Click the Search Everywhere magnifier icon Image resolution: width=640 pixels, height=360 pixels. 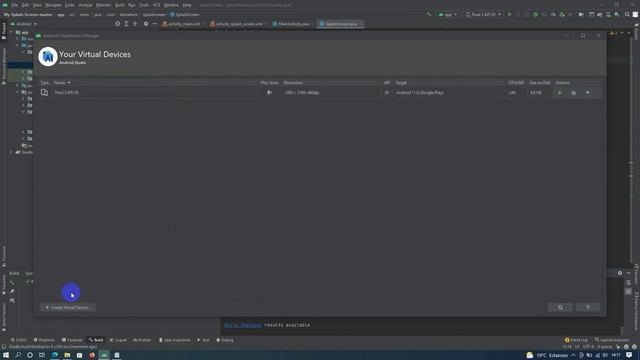coord(627,14)
